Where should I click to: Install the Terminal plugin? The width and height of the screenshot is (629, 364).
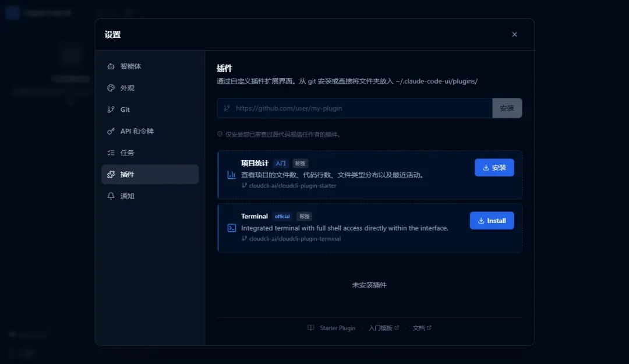point(492,221)
